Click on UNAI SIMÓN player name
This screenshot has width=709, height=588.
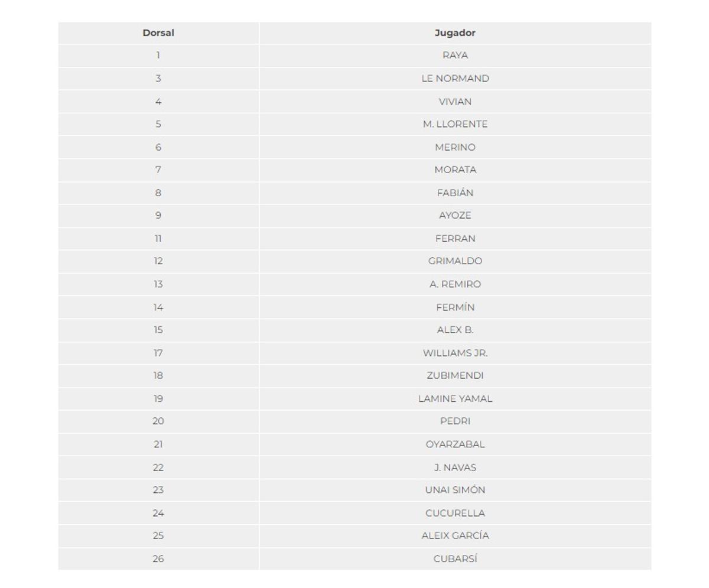(x=455, y=490)
